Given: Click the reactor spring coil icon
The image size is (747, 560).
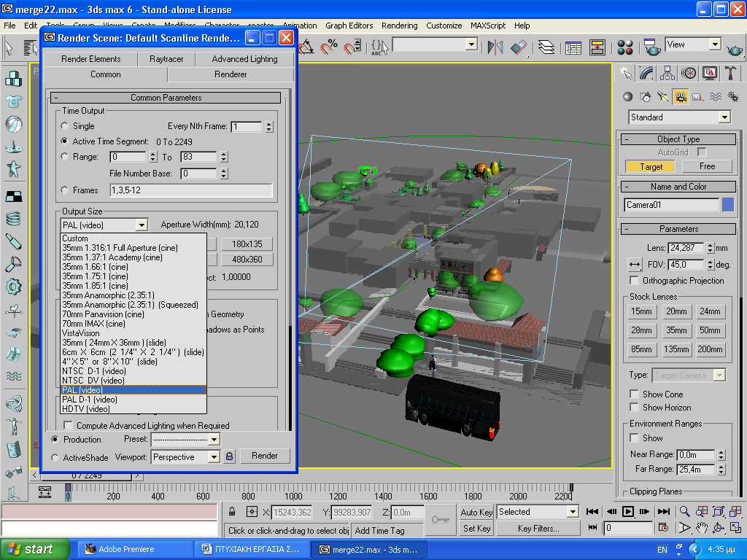Looking at the screenshot, I should tap(13, 219).
